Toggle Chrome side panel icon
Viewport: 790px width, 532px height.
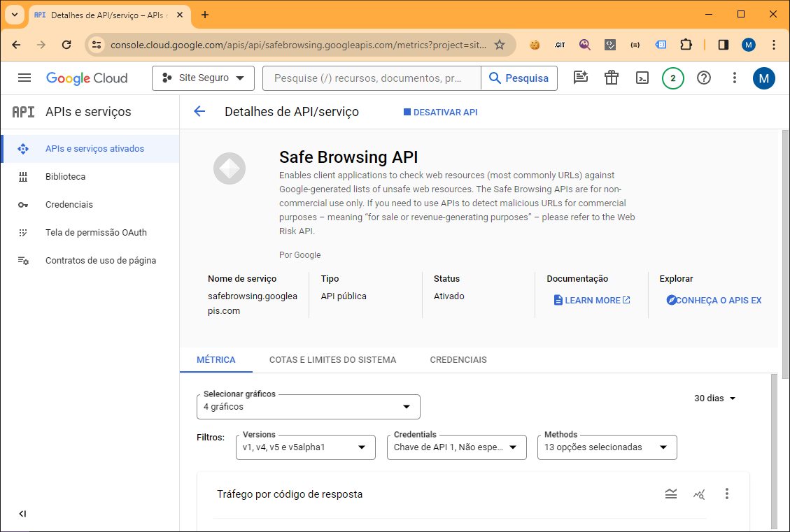tap(724, 45)
